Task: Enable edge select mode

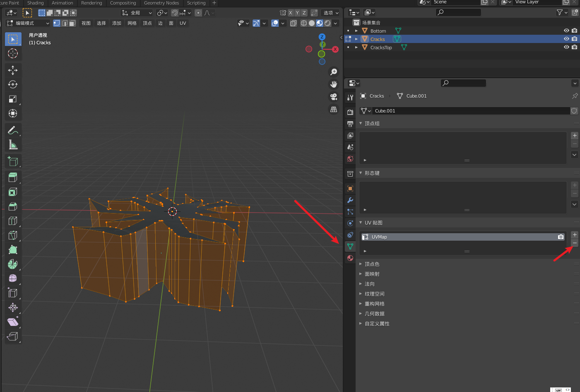Action: 65,23
